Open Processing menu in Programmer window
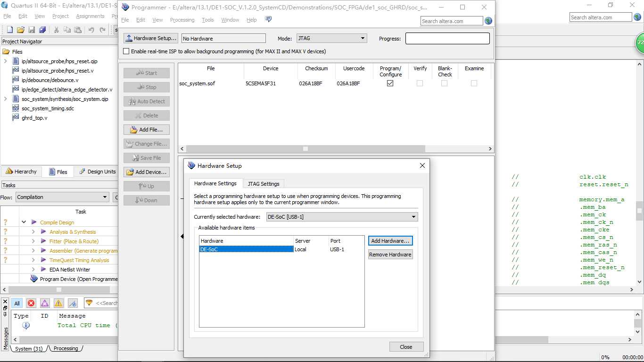Image resolution: width=644 pixels, height=362 pixels. [182, 20]
